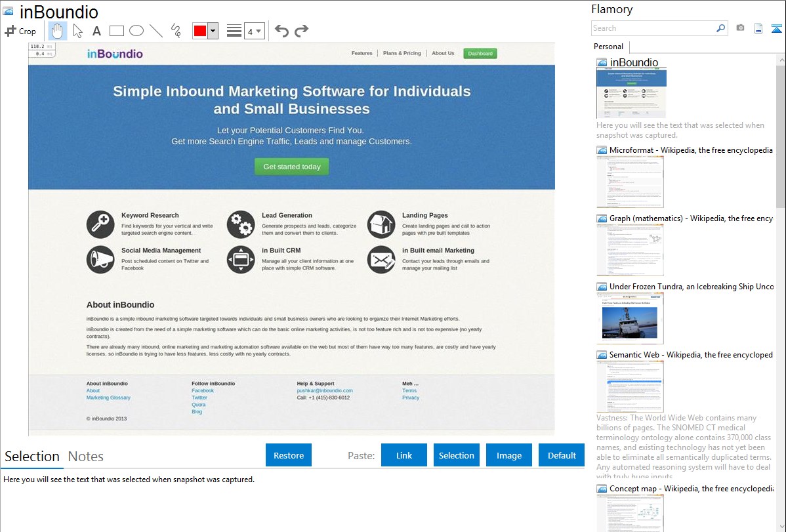The width and height of the screenshot is (786, 532).
Task: Click the Graph (mathematics) snapshot title
Action: click(691, 218)
